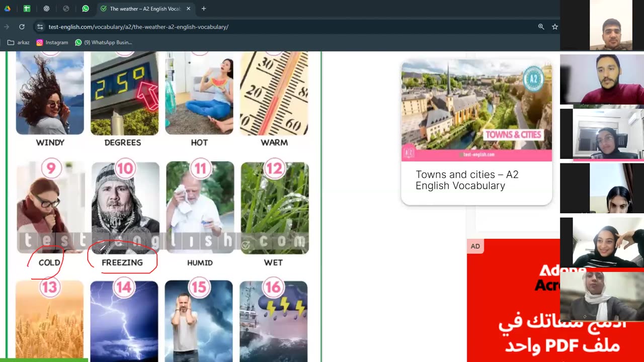644x362 pixels.
Task: Bookmark this page with the star icon
Action: coord(555,27)
